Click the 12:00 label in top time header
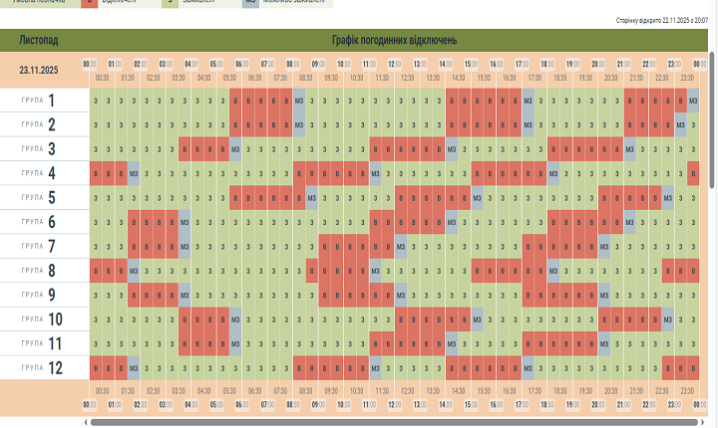Viewport: 718px width, 428px height. (394, 63)
